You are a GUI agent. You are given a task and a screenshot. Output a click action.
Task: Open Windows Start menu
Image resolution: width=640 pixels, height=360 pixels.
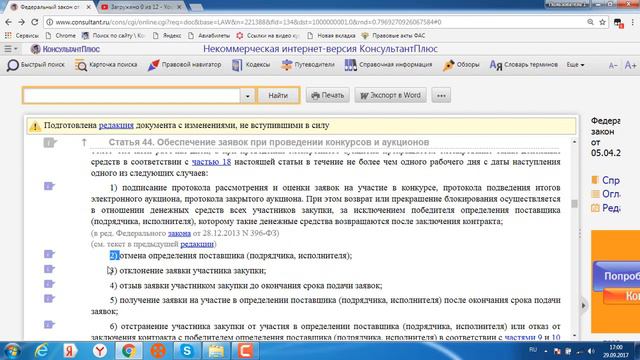pos(12,351)
